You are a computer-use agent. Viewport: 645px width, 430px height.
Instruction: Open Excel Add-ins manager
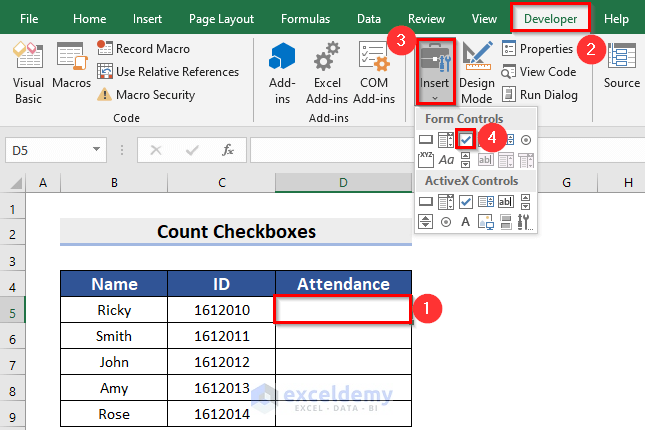point(327,73)
